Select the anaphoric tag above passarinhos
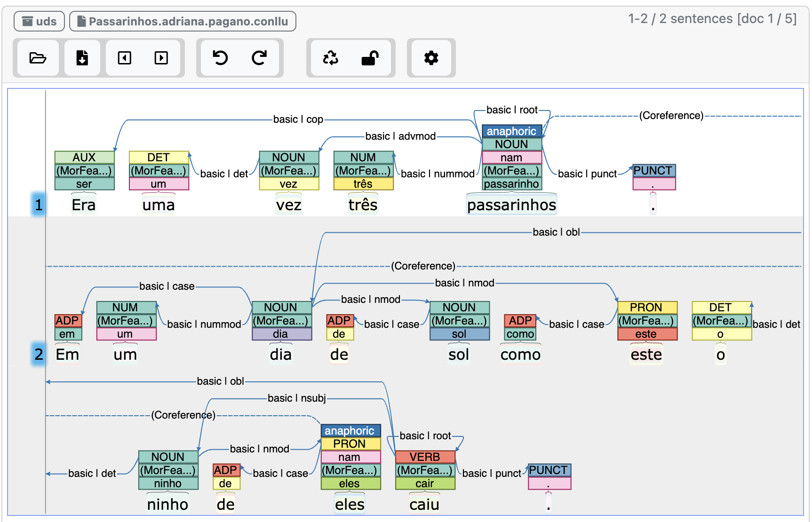Image resolution: width=812 pixels, height=522 pixels. pyautogui.click(x=511, y=131)
